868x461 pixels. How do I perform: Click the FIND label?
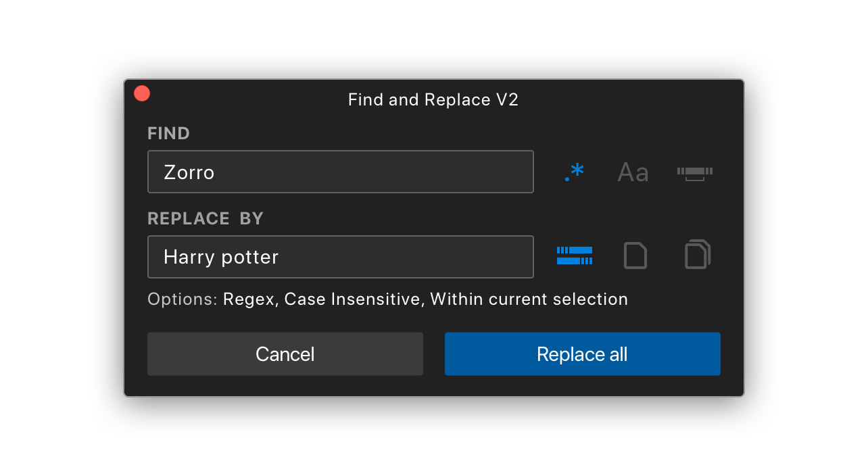tap(168, 134)
